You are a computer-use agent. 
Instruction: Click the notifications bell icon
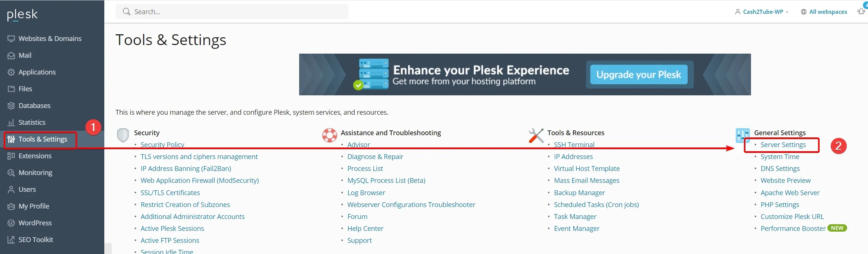[861, 12]
